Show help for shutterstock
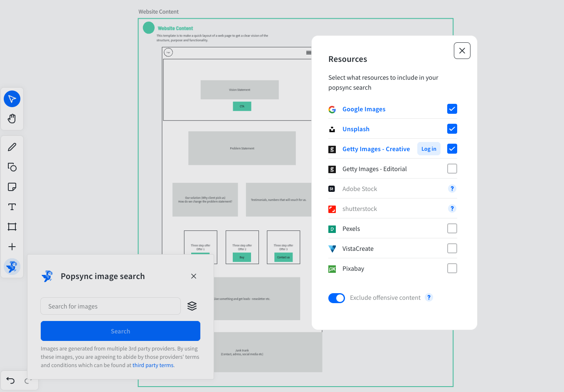Image resolution: width=564 pixels, height=392 pixels. coord(452,208)
